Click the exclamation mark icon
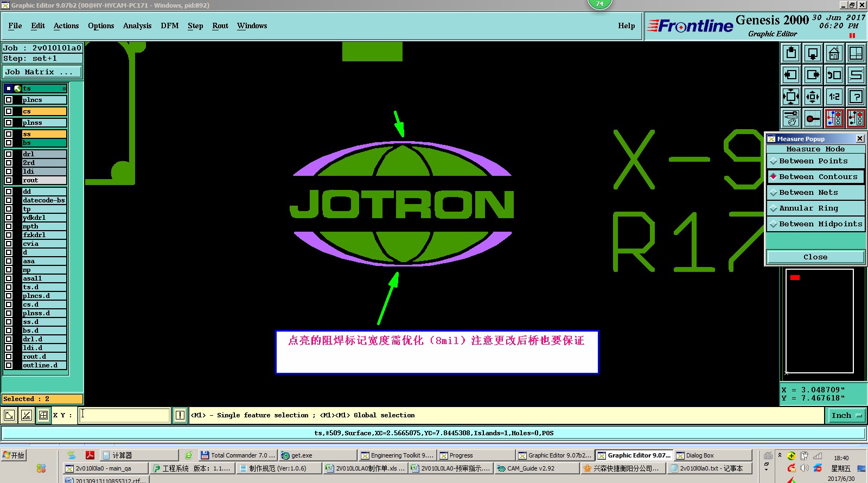868x483 pixels. coord(180,416)
